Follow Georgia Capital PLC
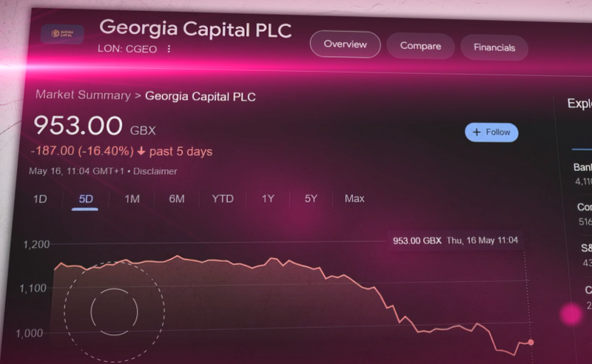The width and height of the screenshot is (592, 364). pos(491,132)
